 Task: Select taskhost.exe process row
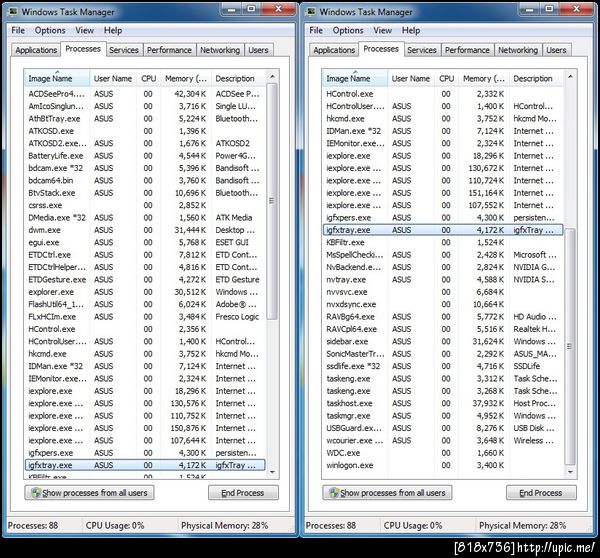point(443,403)
